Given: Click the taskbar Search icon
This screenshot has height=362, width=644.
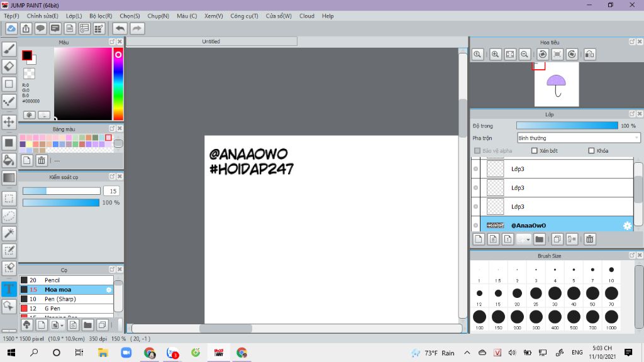Looking at the screenshot, I should pyautogui.click(x=34, y=353).
